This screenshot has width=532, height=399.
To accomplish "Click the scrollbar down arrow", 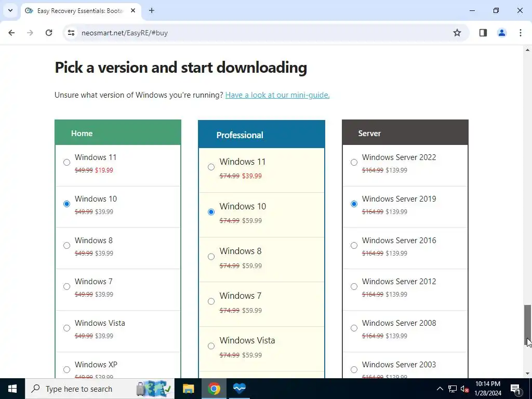I will coord(527,374).
